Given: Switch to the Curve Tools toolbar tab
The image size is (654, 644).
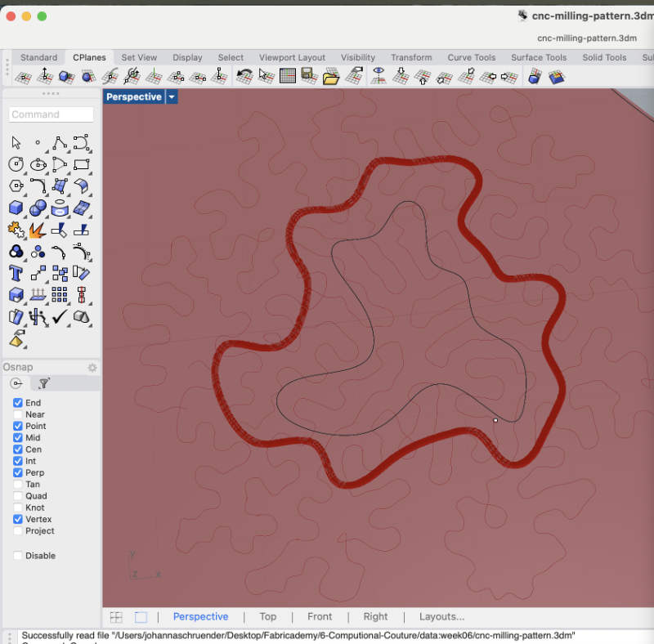Looking at the screenshot, I should click(471, 57).
